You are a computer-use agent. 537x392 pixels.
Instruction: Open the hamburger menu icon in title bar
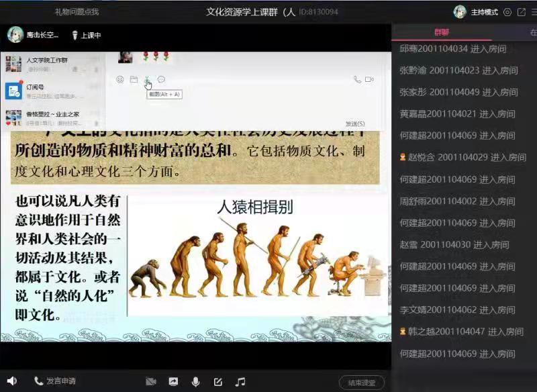(x=534, y=11)
